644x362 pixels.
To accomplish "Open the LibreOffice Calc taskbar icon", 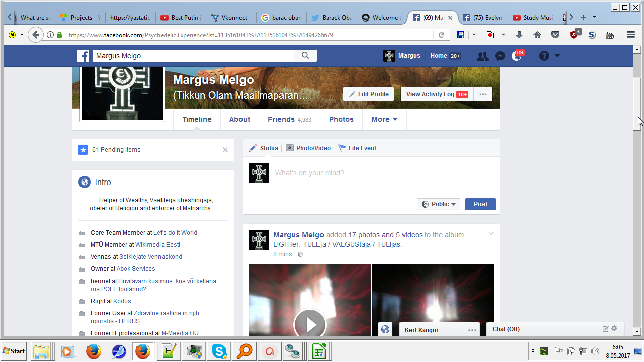I will (x=318, y=351).
